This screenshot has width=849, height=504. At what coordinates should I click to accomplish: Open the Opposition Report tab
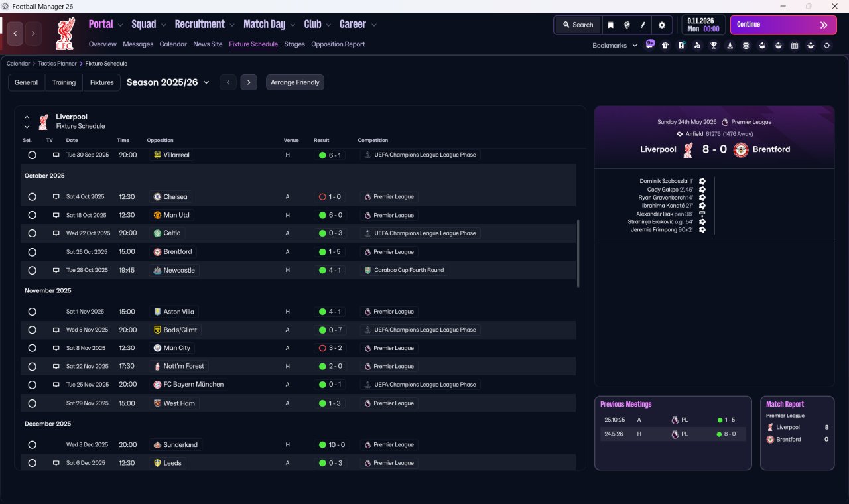pyautogui.click(x=338, y=44)
